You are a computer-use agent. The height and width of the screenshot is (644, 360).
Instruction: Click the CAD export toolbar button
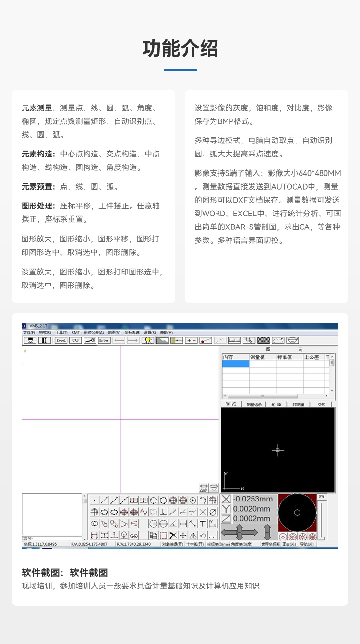click(75, 340)
